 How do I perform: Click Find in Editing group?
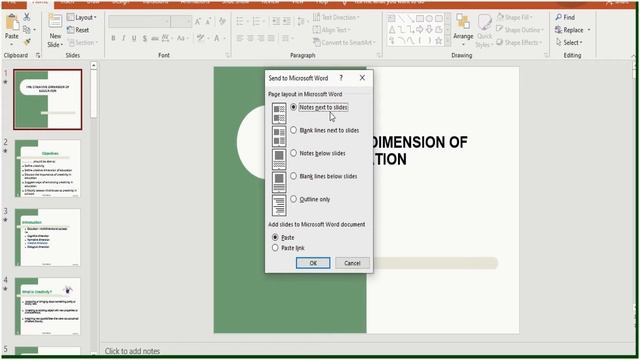[x=565, y=17]
